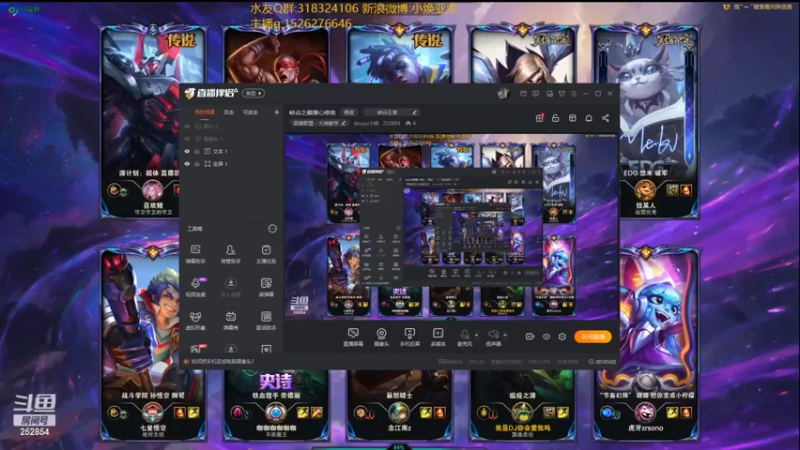Lock the 全屏 1 layer
This screenshot has width=800, height=450.
(x=197, y=164)
